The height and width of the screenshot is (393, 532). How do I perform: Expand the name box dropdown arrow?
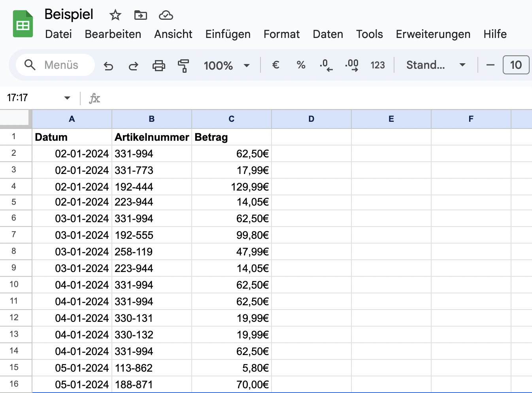click(67, 98)
